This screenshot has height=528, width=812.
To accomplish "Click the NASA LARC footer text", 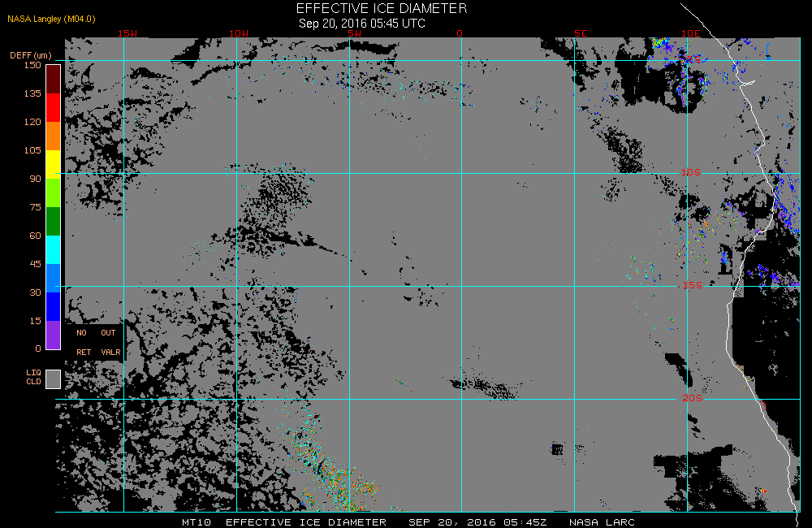I will 602,522.
